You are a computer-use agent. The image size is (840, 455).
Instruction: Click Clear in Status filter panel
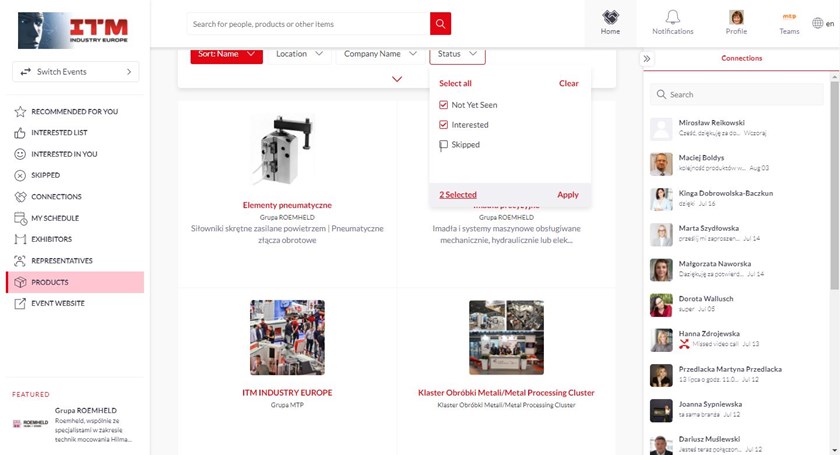568,84
